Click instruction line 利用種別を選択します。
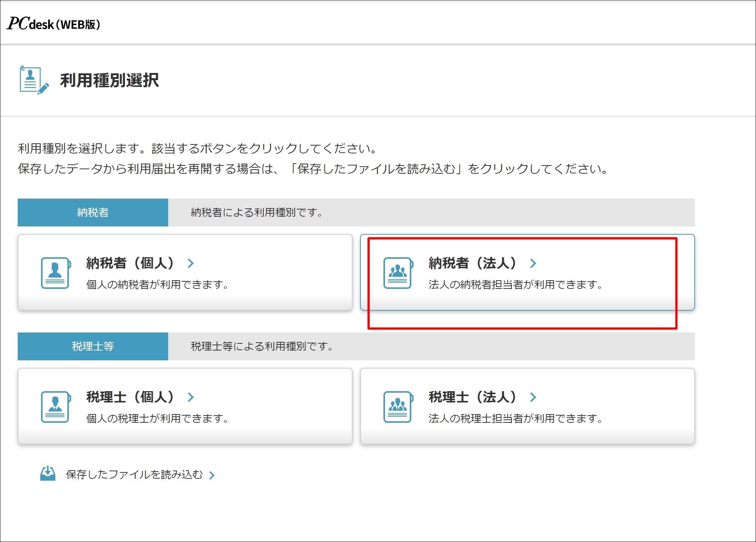Image resolution: width=756 pixels, height=542 pixels. point(198,149)
